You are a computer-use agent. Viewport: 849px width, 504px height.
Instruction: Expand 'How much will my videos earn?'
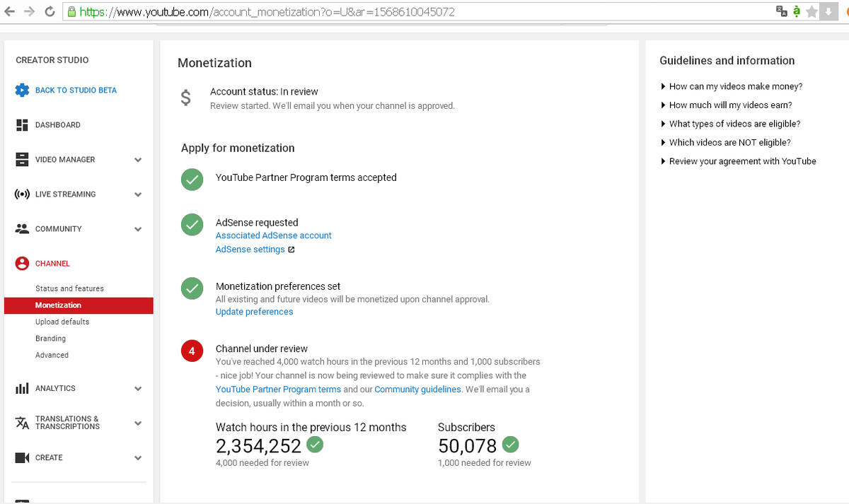726,105
